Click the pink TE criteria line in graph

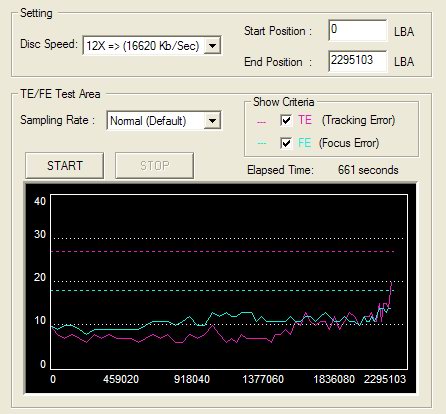click(223, 251)
